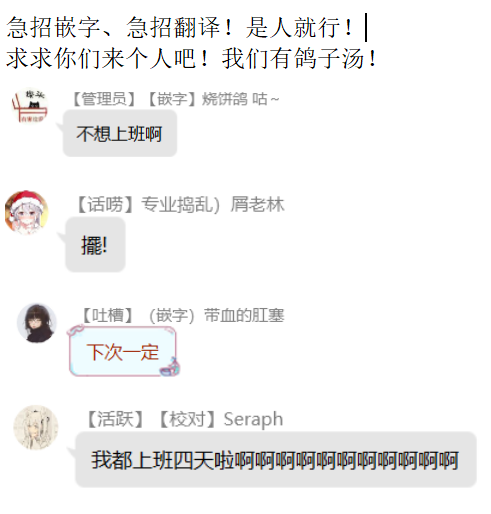Click the 【活跃】 title badge
Viewport: 491px width, 514px height.
pyautogui.click(x=115, y=419)
